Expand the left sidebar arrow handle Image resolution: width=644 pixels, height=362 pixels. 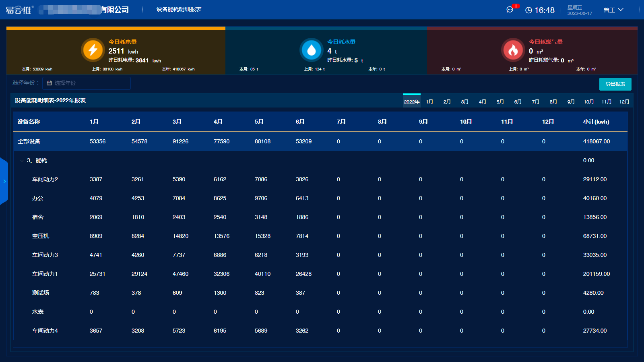coord(4,181)
